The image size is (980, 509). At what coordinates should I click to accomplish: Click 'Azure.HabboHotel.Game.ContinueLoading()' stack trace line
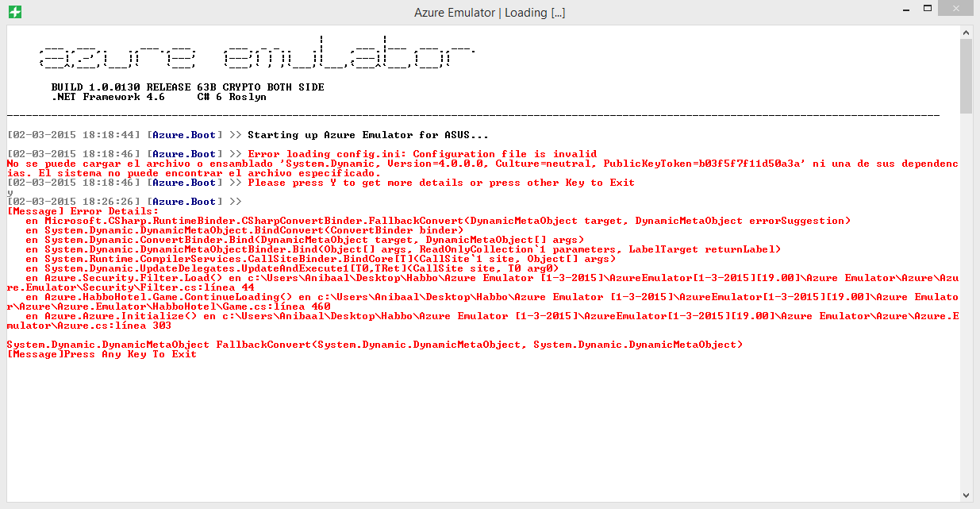coord(482,302)
